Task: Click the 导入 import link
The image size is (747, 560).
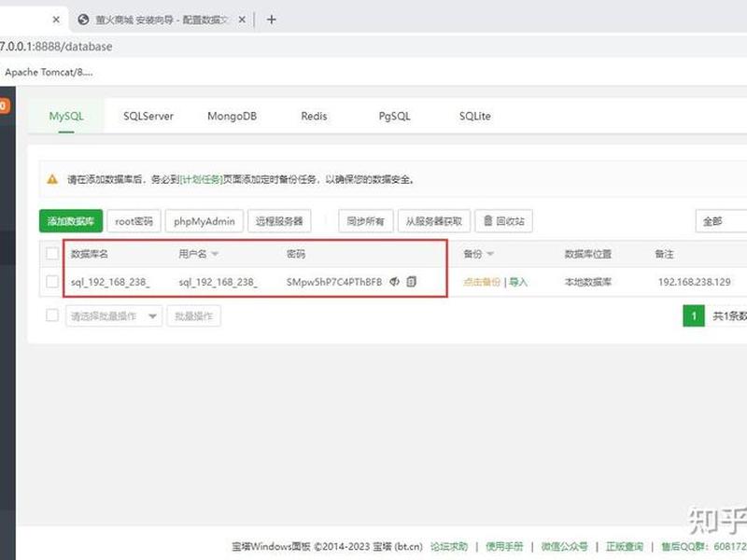Action: click(x=518, y=282)
